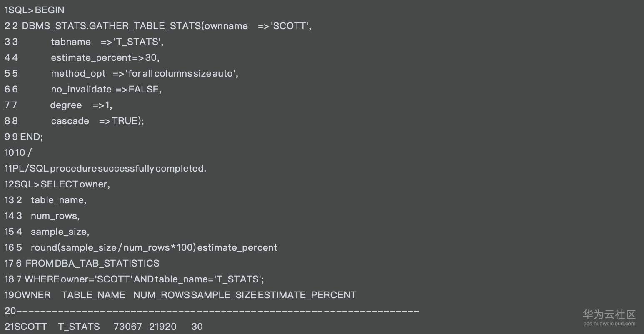Click the DBMS_STATS.GATHER_TABLE_STATS procedure call

(x=111, y=26)
